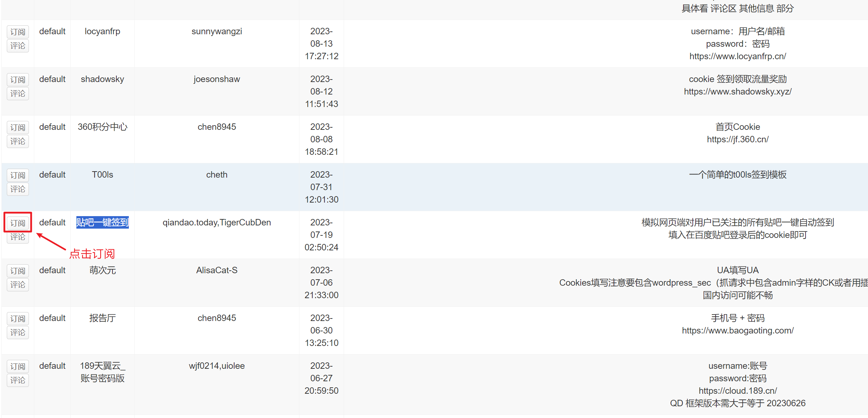Viewport: 868px width, 418px height.
Task: Subscribe to 189天翼云_账号密码版
Action: [x=17, y=366]
